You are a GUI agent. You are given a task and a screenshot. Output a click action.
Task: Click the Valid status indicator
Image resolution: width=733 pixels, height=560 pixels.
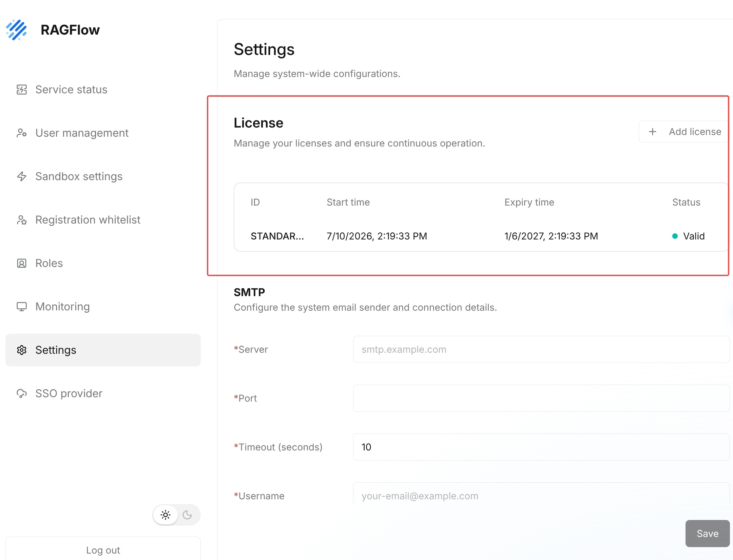(689, 236)
